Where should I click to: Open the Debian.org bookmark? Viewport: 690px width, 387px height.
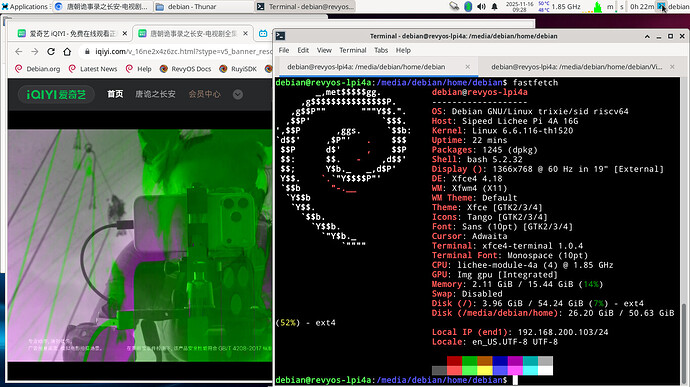(x=38, y=69)
